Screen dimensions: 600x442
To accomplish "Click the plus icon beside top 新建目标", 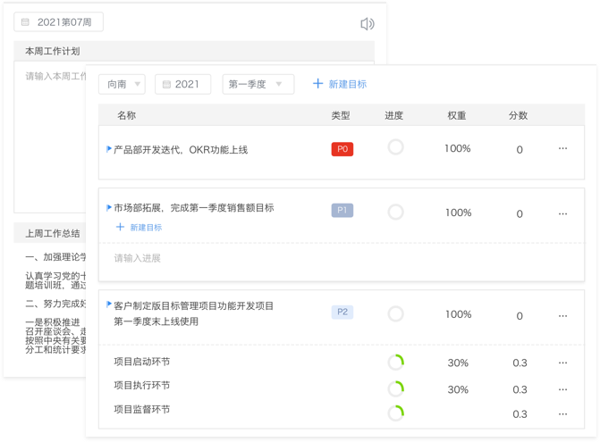I will pyautogui.click(x=318, y=84).
